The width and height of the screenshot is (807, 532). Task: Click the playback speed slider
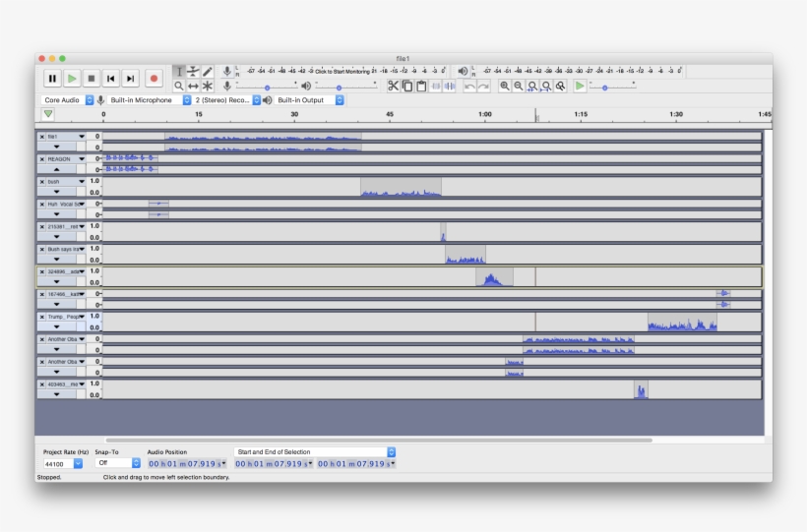click(612, 86)
